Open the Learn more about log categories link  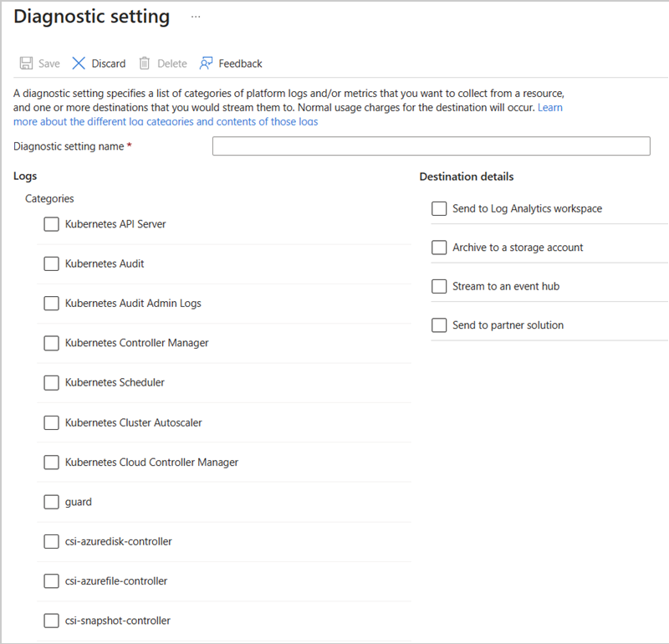166,121
